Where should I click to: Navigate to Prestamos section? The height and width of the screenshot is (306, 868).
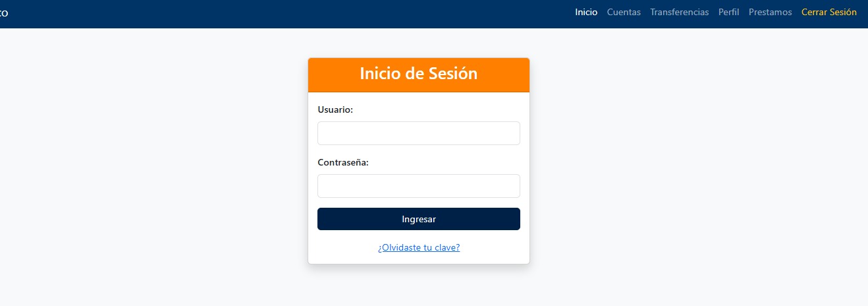point(770,12)
